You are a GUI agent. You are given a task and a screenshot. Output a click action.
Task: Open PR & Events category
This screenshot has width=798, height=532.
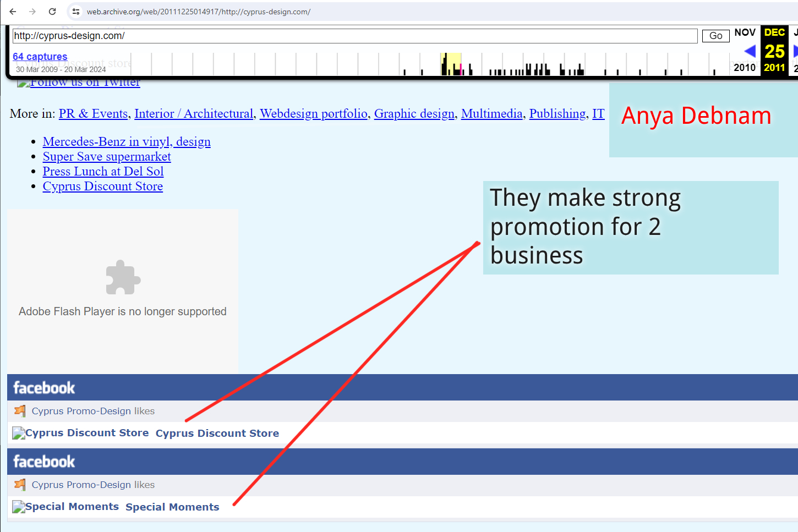[x=93, y=114]
